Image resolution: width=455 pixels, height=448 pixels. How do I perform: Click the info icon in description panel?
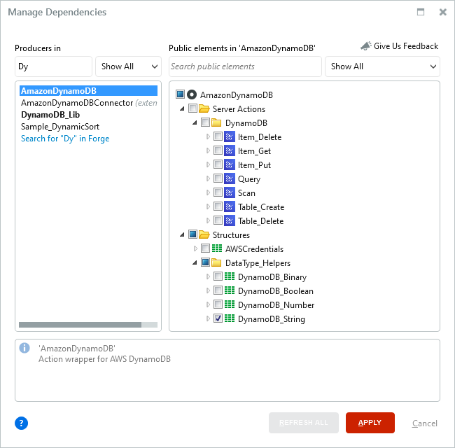(24, 348)
